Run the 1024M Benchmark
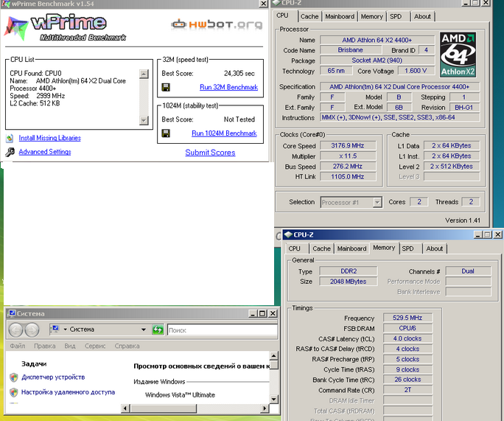504x421 pixels. (x=224, y=133)
